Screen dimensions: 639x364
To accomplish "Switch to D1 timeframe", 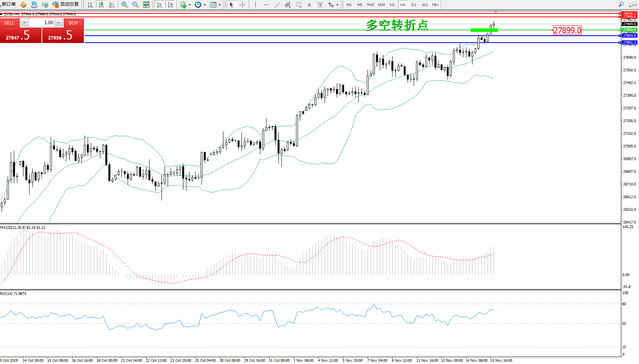I will 414,5.
